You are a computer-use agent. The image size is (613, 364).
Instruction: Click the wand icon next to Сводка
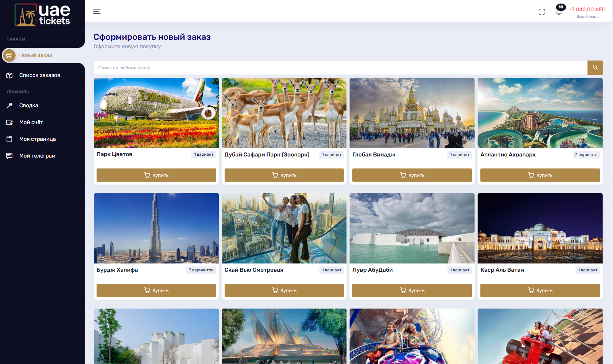(9, 106)
